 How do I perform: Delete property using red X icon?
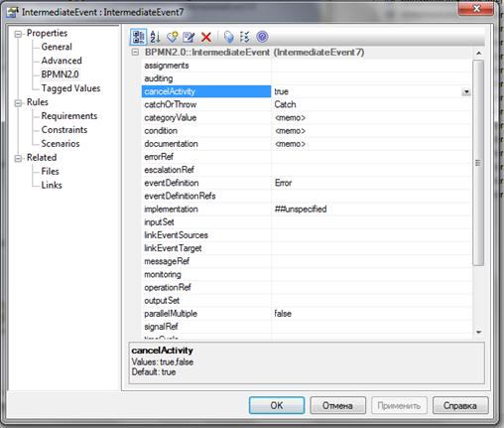[x=206, y=37]
